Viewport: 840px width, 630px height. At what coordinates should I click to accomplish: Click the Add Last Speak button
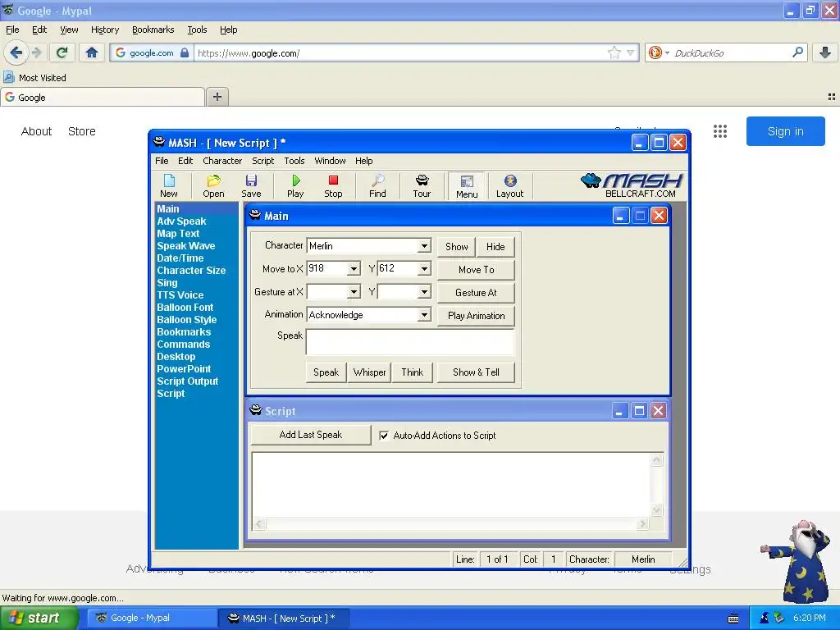tap(311, 435)
